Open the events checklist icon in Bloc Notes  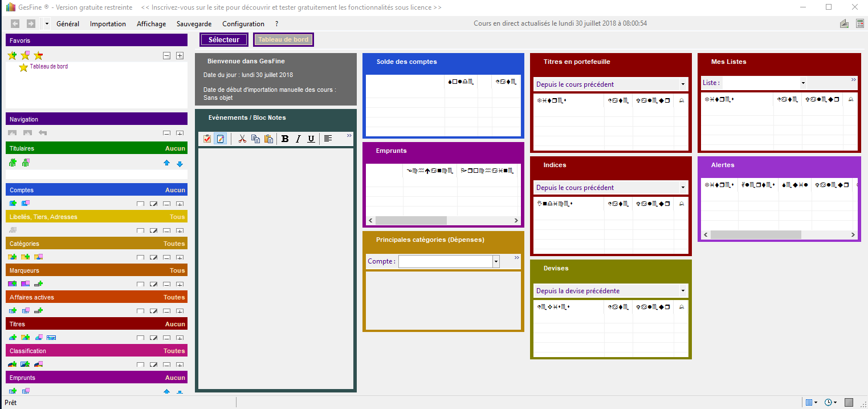point(207,139)
